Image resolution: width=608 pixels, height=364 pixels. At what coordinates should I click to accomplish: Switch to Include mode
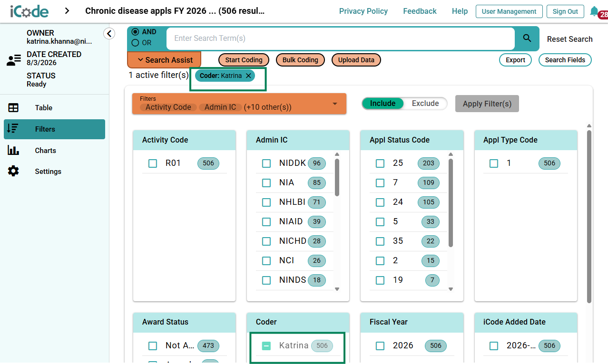coord(382,104)
